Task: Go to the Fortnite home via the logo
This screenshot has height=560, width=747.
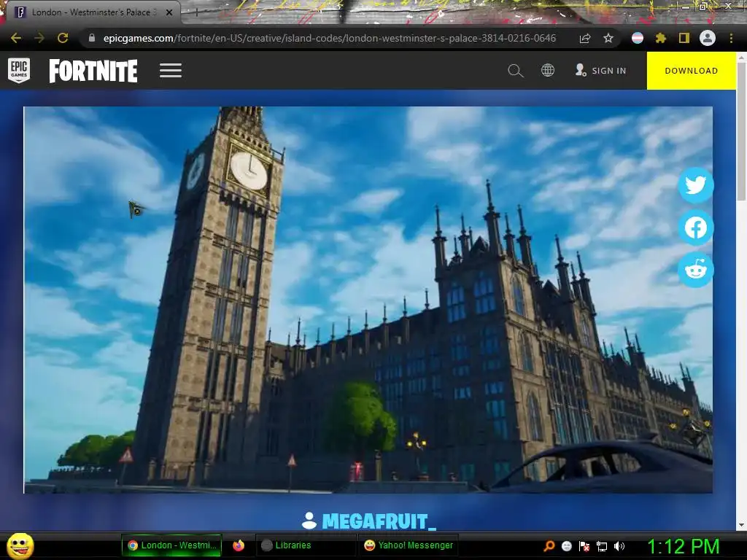Action: pos(93,71)
